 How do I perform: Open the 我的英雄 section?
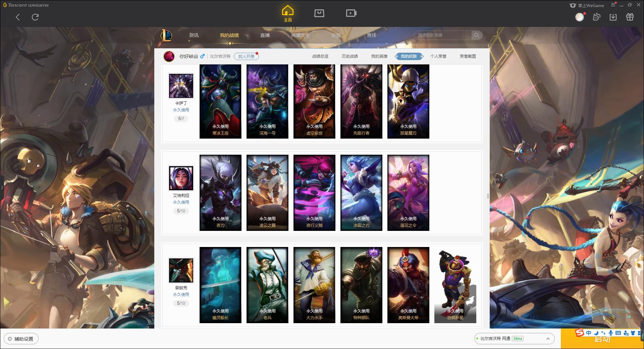[379, 56]
